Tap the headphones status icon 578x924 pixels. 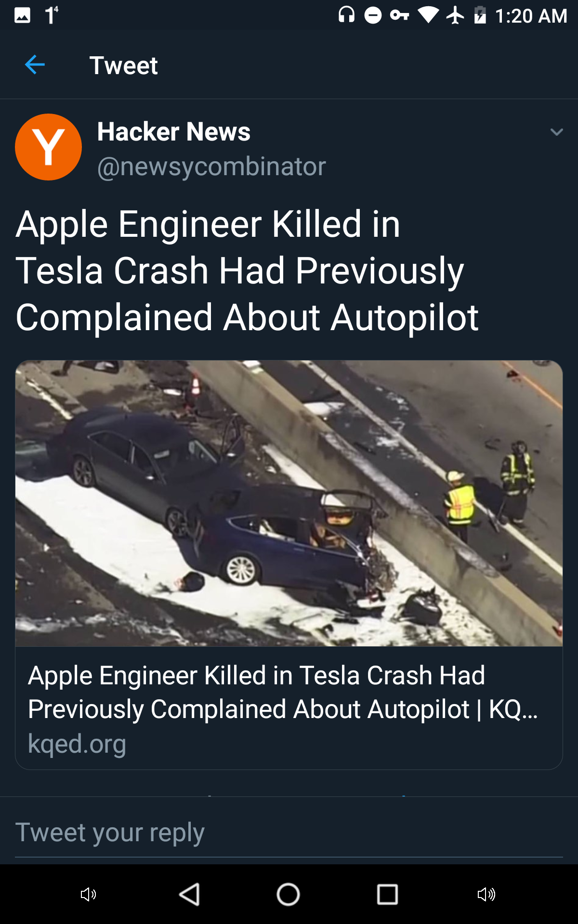pos(346,15)
